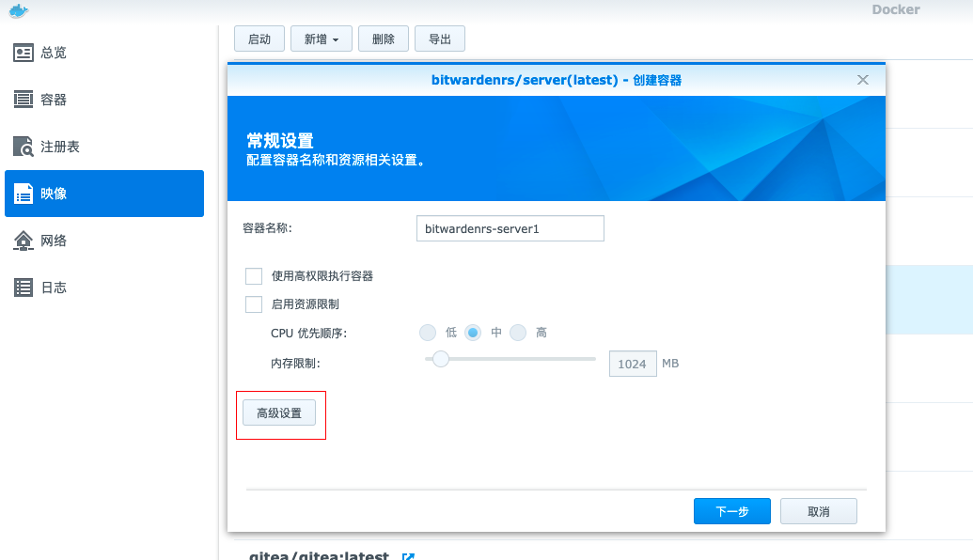
Task: Select the 映像 image icon in sidebar
Action: (x=24, y=194)
